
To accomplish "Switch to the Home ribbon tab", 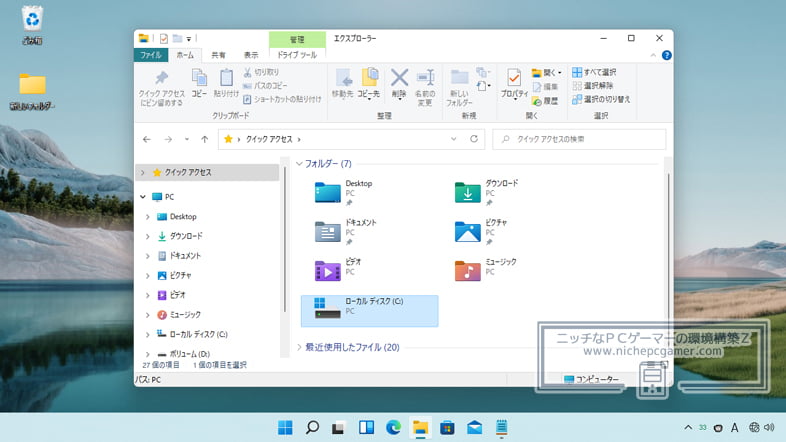I will point(185,55).
